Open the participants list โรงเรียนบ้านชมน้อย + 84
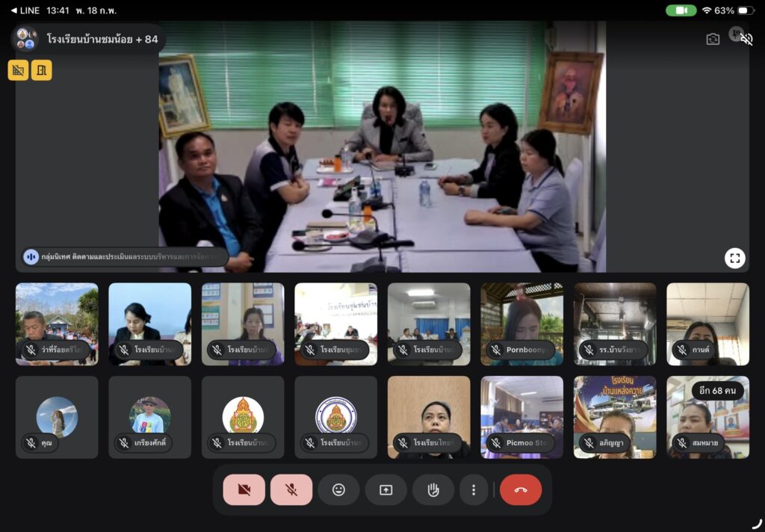The image size is (765, 532). (88, 39)
